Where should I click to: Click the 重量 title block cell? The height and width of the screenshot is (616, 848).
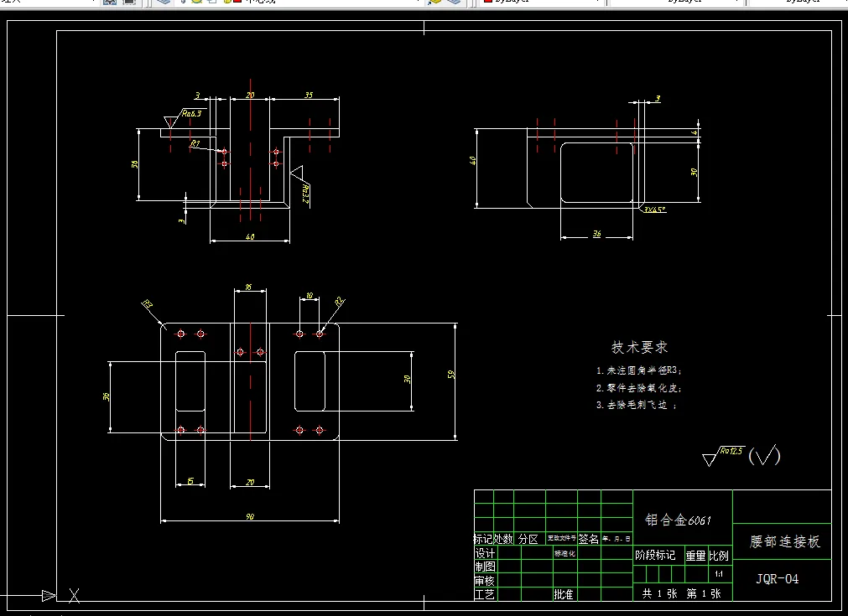point(695,556)
